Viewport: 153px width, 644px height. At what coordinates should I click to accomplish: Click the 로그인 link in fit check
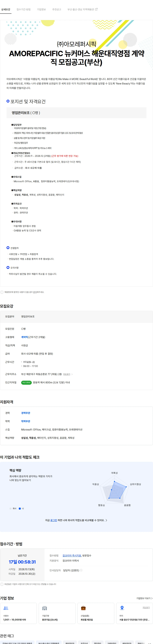pyautogui.click(x=54, y=520)
